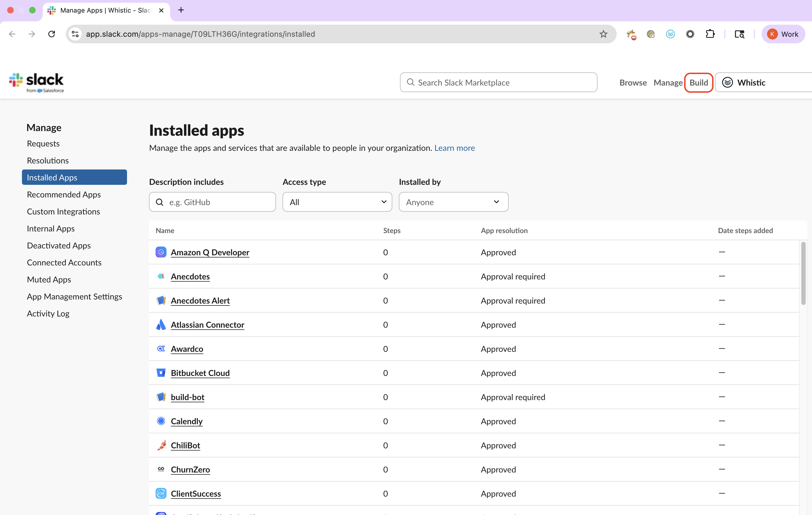Image resolution: width=812 pixels, height=515 pixels.
Task: Open the Work profile menu
Action: (783, 34)
